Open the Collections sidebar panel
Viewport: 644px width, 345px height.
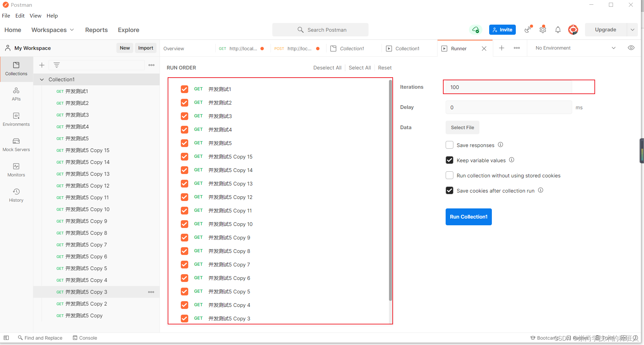coord(16,69)
